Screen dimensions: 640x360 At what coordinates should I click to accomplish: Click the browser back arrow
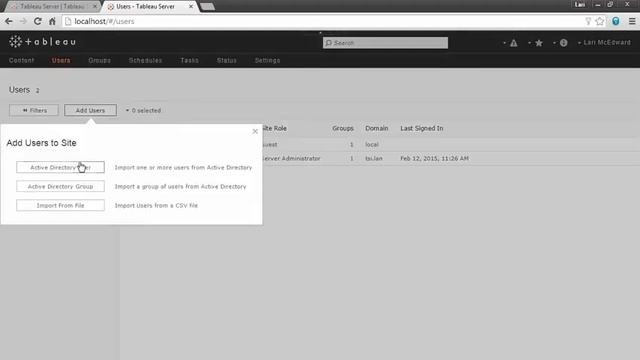(9, 21)
